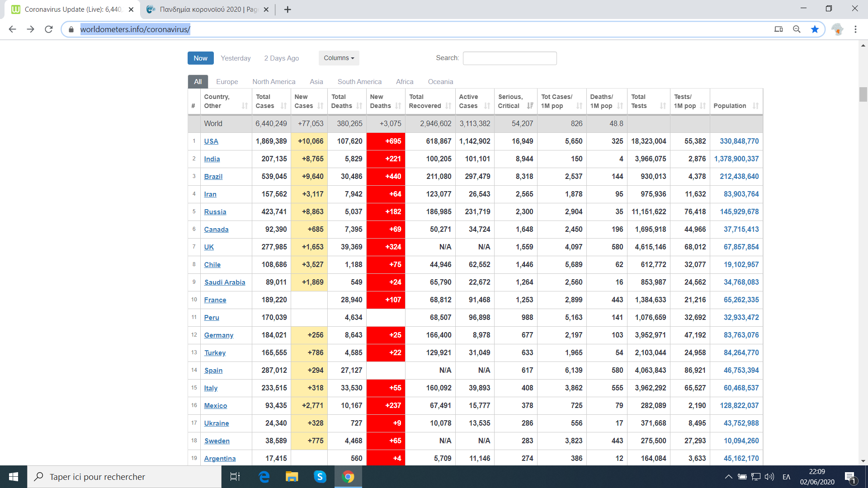868x488 pixels.
Task: Open Windows Start menu
Action: (x=14, y=477)
